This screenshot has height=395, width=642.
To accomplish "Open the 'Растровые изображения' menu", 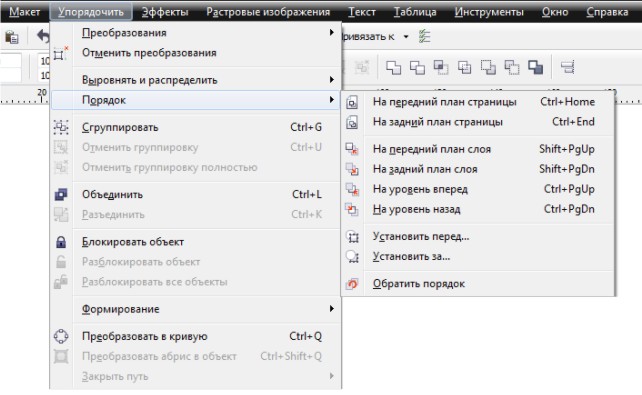I will point(268,12).
